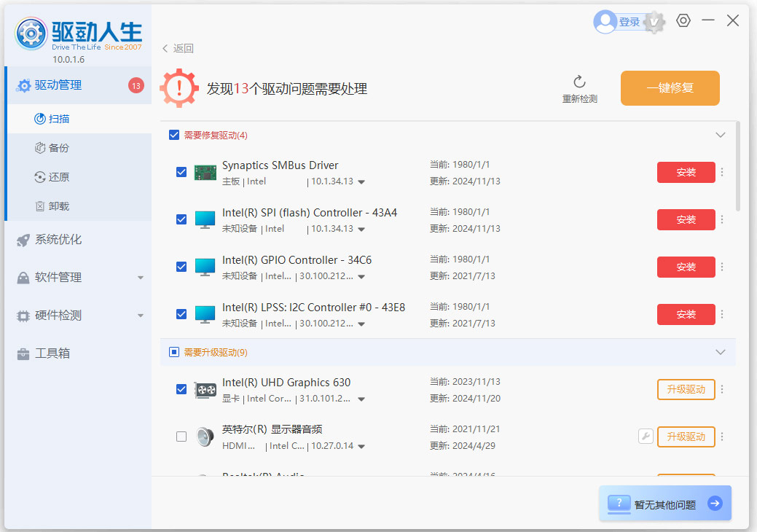
Task: Click the 硬件检测 hardware detection icon
Action: (22, 316)
